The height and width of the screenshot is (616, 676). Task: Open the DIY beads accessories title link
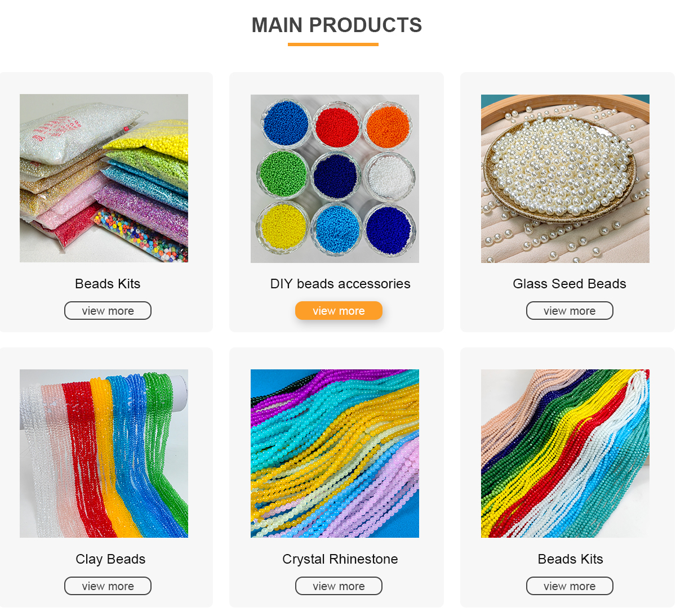pos(340,284)
